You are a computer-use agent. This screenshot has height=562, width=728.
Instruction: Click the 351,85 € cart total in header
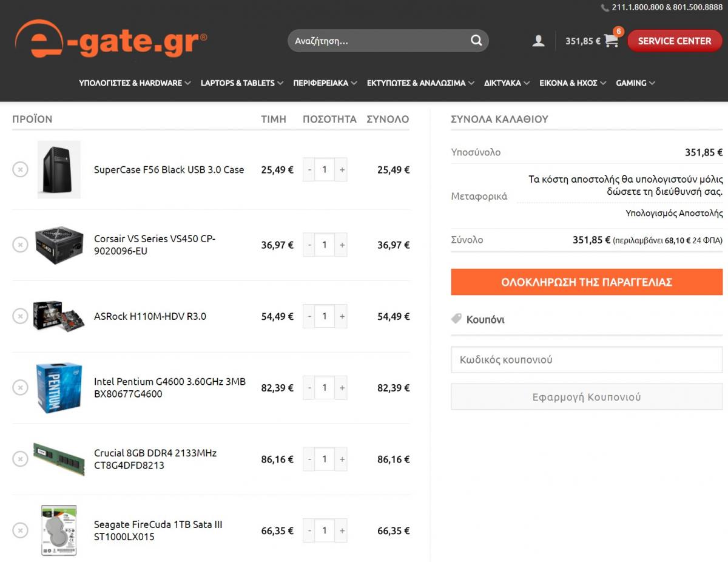tap(582, 41)
